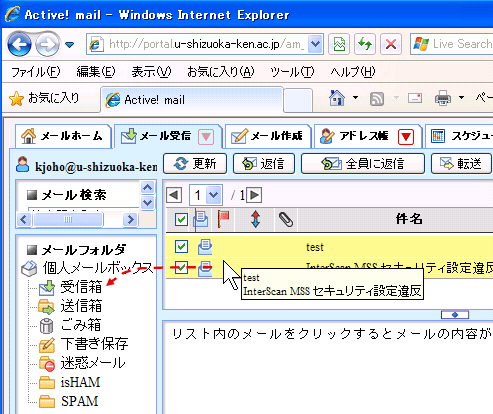Open the 受信箱 inbox folder
This screenshot has width=493, height=414.
[x=81, y=287]
